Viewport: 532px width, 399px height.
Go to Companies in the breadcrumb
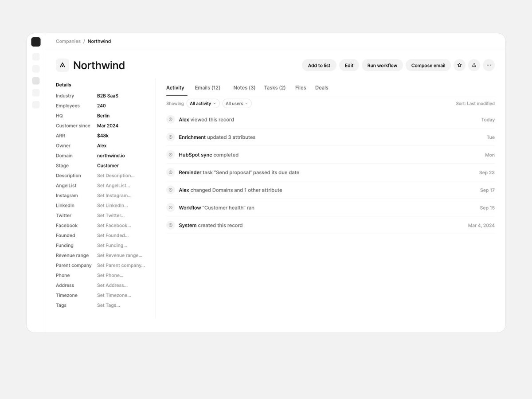click(68, 41)
